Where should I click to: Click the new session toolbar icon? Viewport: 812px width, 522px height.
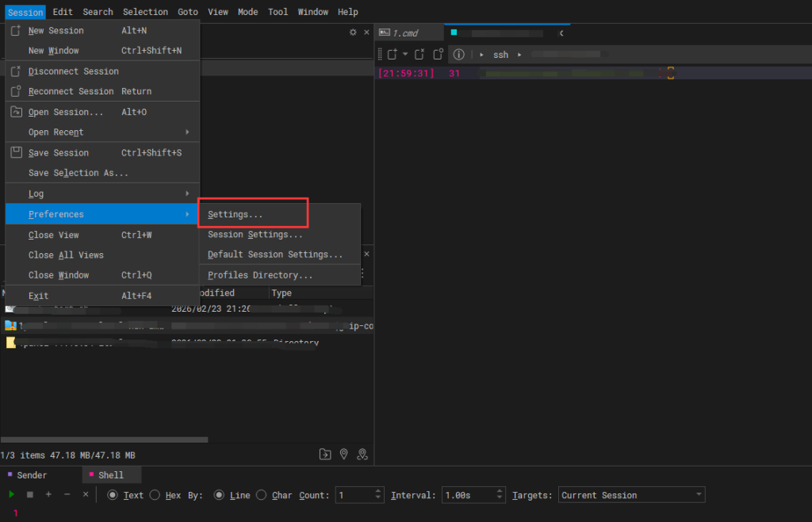tap(392, 55)
